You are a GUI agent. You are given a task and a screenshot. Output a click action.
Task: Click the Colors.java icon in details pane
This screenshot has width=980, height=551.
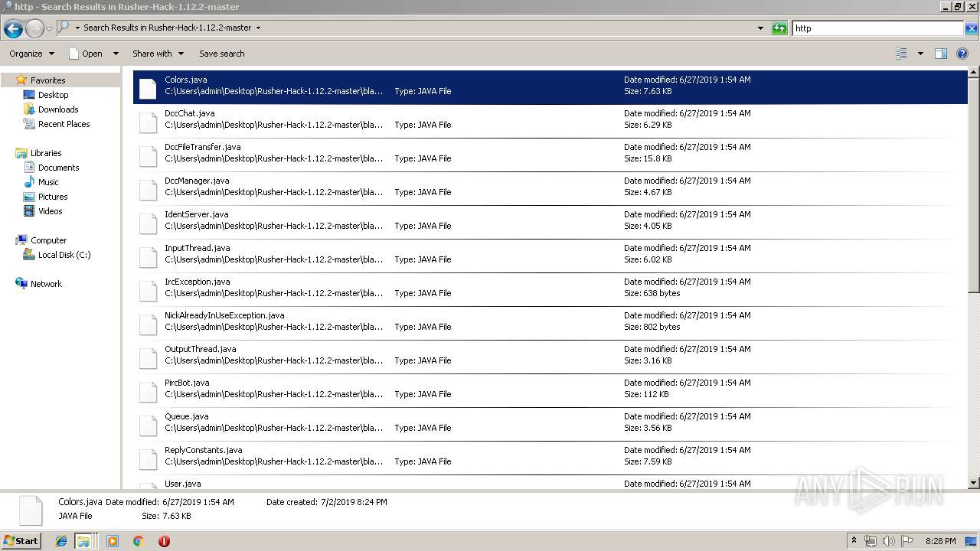[31, 510]
